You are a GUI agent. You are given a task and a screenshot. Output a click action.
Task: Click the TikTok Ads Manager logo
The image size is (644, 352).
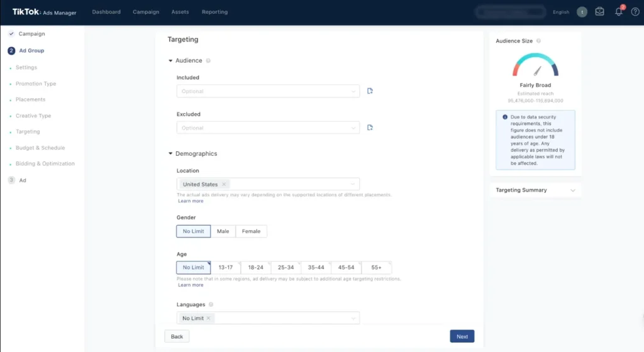coord(45,12)
